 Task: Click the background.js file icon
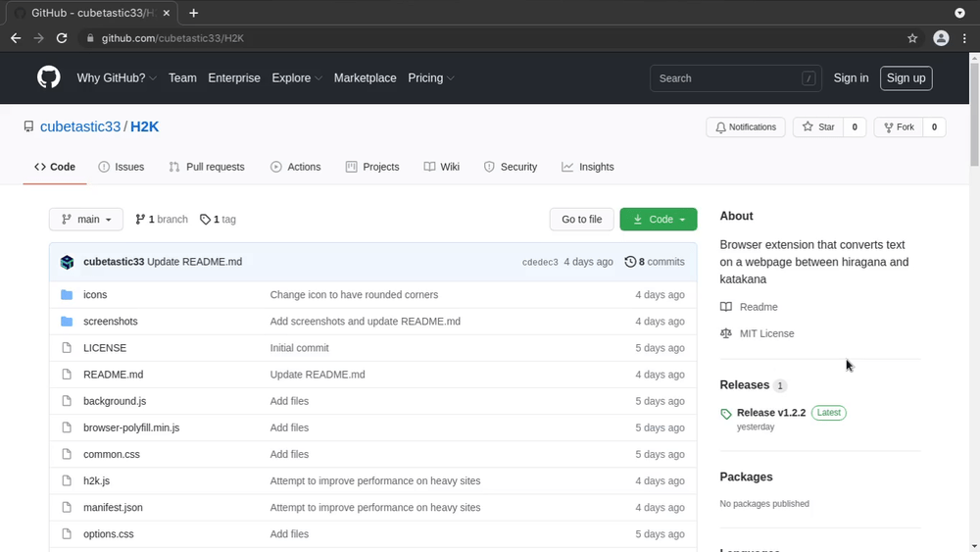click(x=67, y=401)
